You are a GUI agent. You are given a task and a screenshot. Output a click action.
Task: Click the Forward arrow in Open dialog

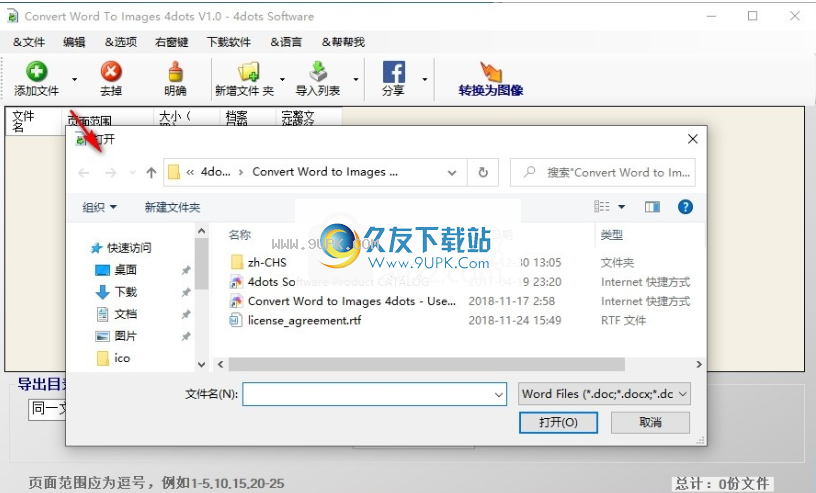[x=110, y=173]
